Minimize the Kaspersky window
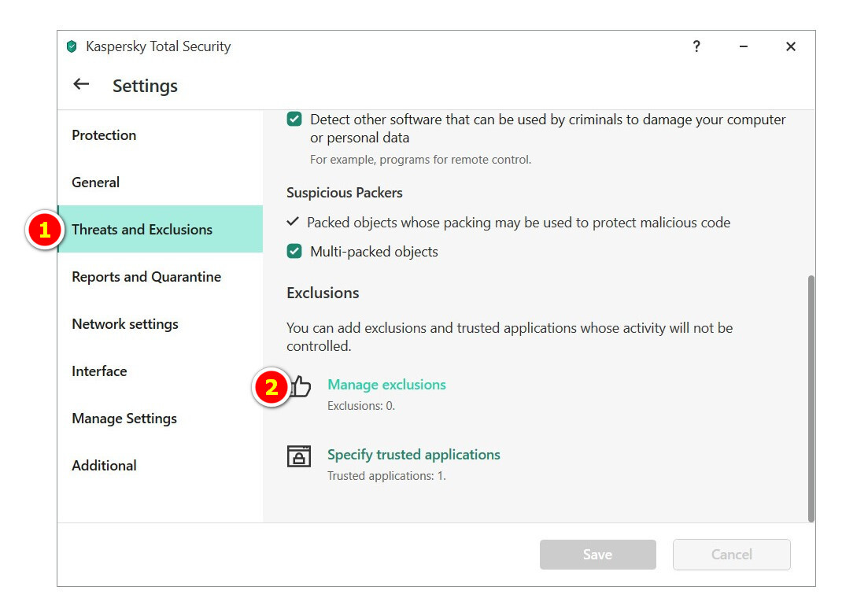 click(744, 47)
